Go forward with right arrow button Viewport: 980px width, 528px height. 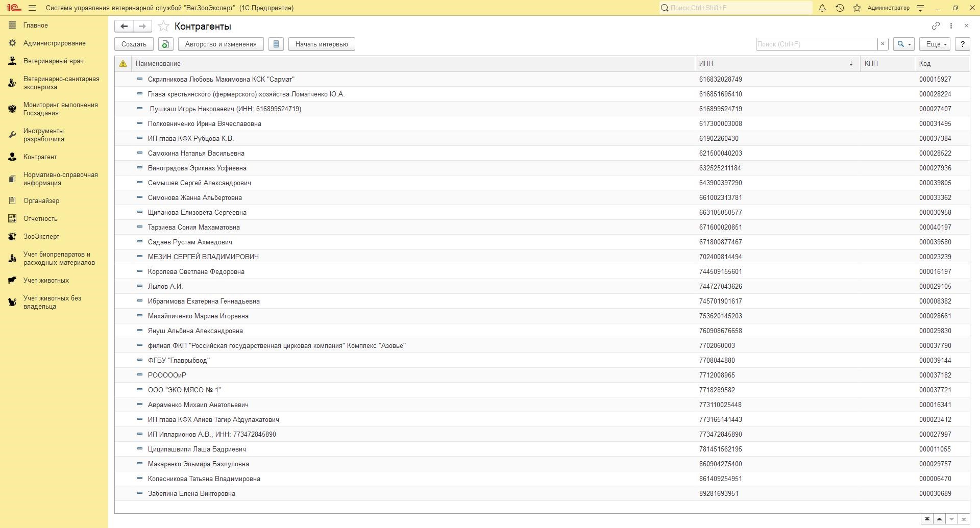coord(142,26)
